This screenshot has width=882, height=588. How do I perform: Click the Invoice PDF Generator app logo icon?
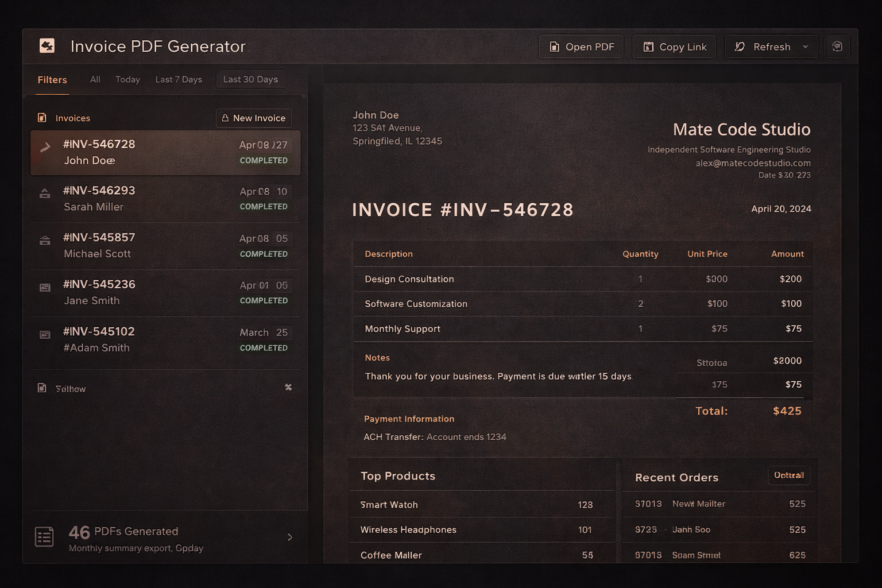(x=47, y=45)
